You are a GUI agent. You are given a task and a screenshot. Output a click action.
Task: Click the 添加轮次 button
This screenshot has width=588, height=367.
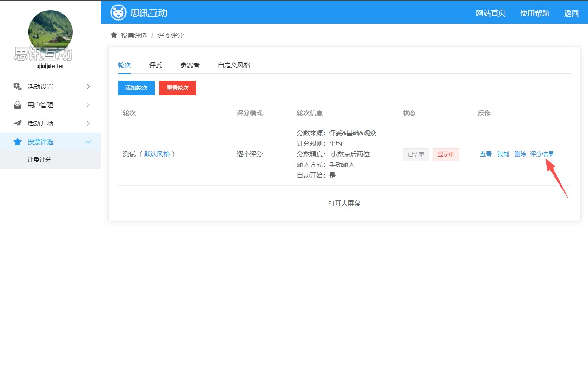tap(136, 88)
